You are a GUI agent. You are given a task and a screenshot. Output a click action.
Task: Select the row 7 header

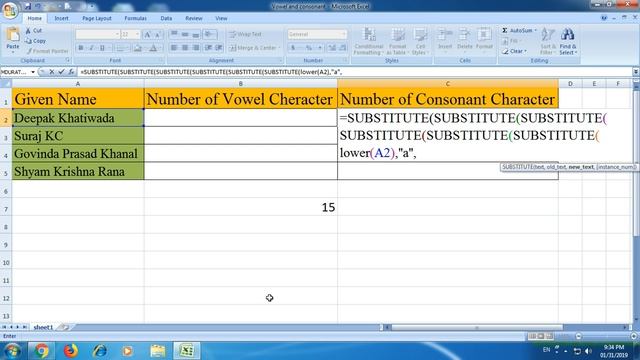point(6,208)
